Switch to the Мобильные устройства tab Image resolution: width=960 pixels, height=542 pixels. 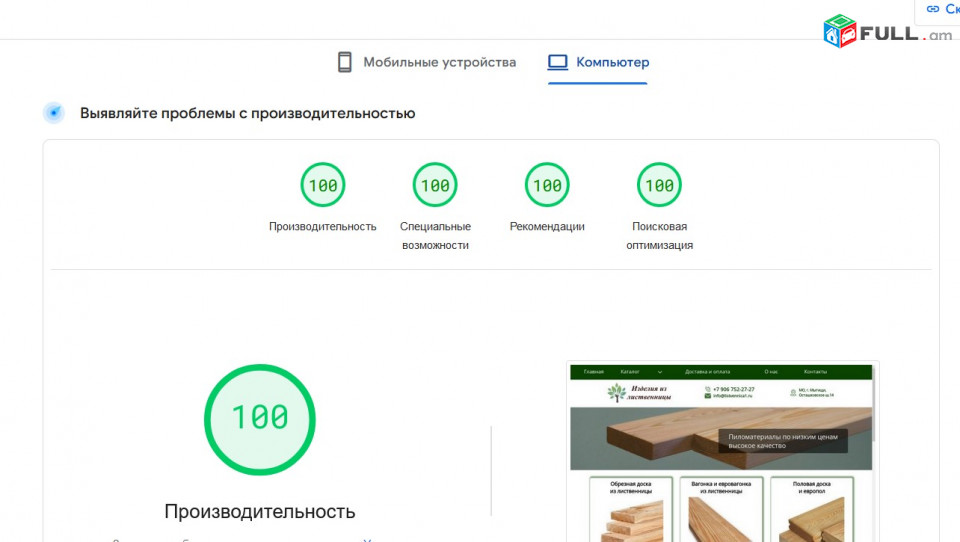pyautogui.click(x=427, y=62)
